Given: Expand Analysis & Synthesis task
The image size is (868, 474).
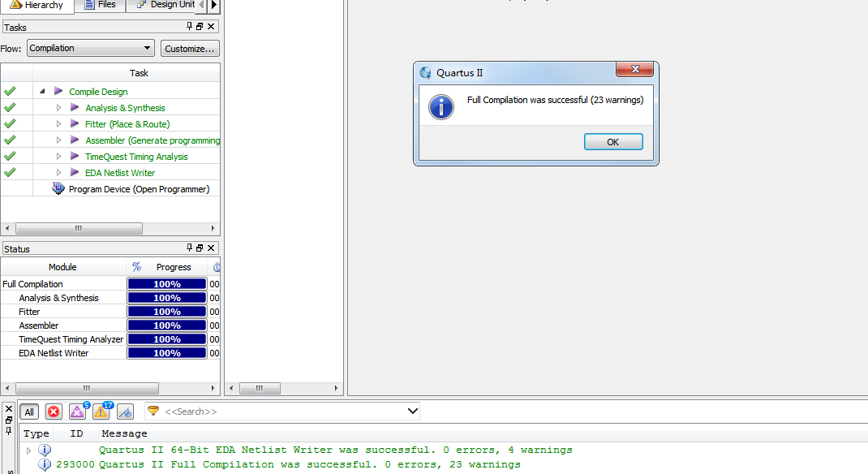Looking at the screenshot, I should (58, 107).
